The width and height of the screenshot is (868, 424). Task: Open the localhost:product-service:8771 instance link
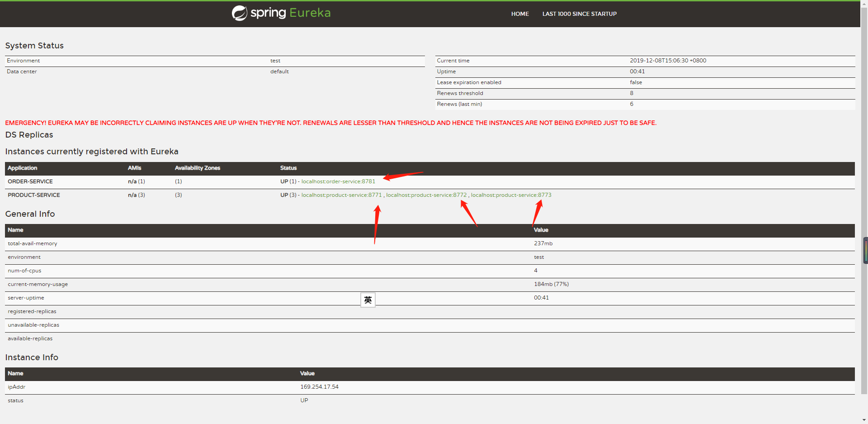tap(341, 195)
